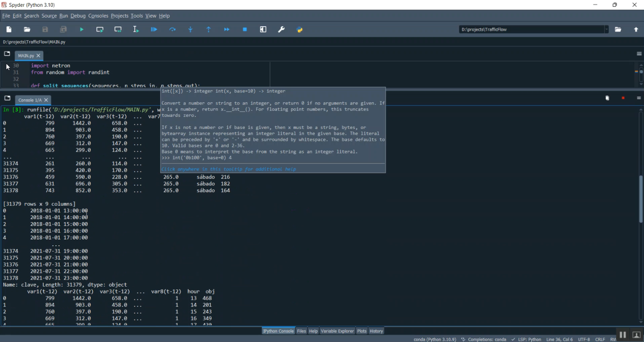Click the Debug file toolbar icon
Image resolution: width=644 pixels, height=342 pixels.
[x=154, y=30]
